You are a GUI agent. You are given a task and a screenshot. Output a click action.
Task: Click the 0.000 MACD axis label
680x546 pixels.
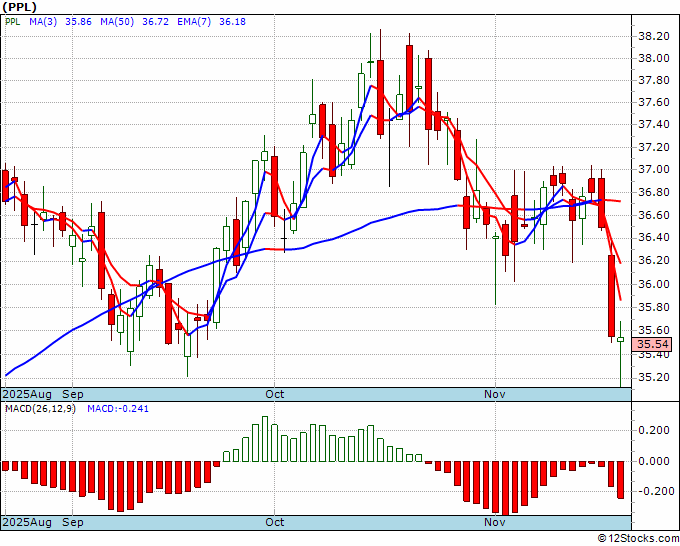pos(654,461)
